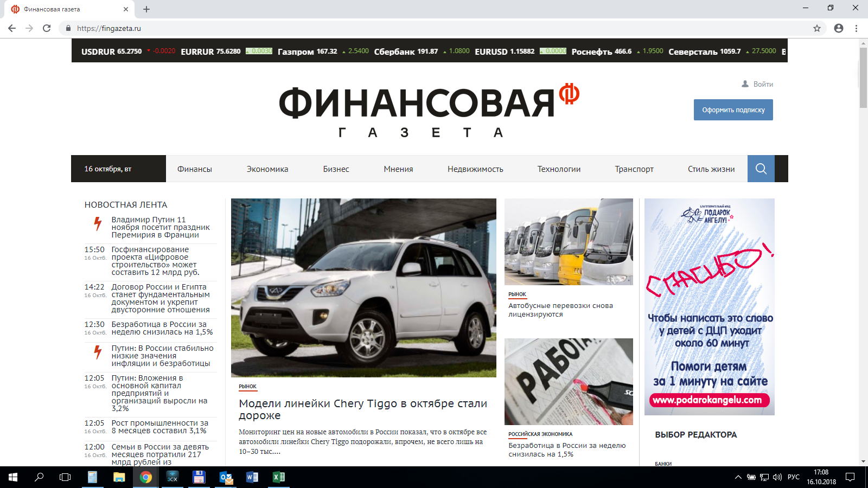Open Excel from the taskbar
The image size is (868, 488).
278,477
